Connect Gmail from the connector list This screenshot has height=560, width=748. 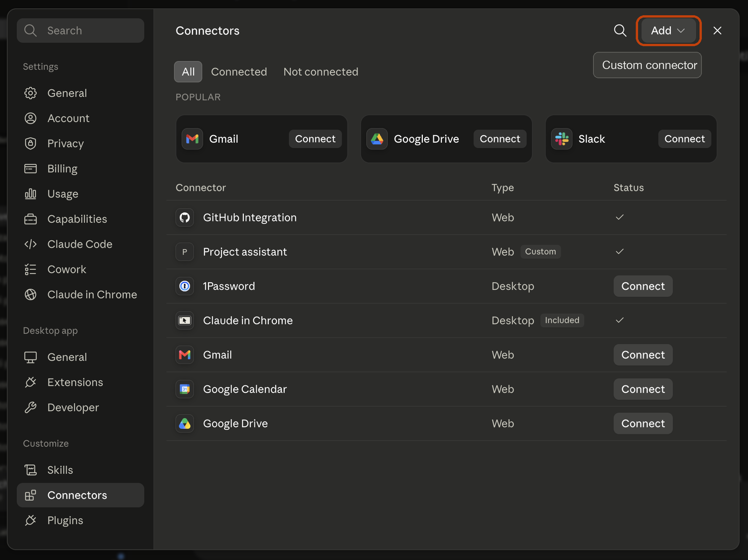(643, 355)
